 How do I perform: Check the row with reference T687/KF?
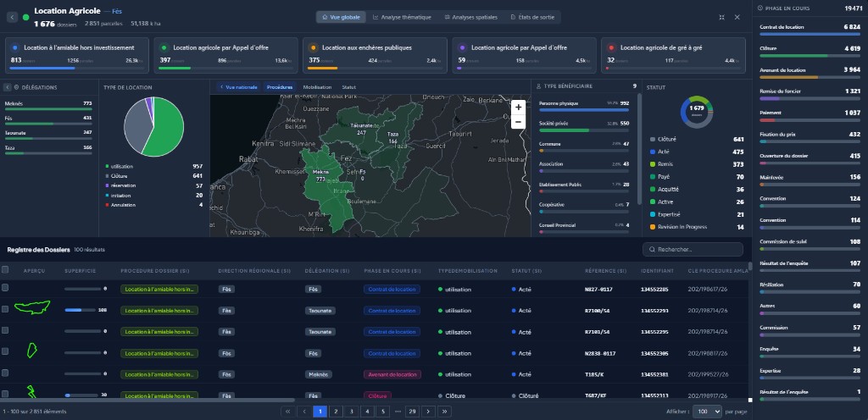[5, 394]
